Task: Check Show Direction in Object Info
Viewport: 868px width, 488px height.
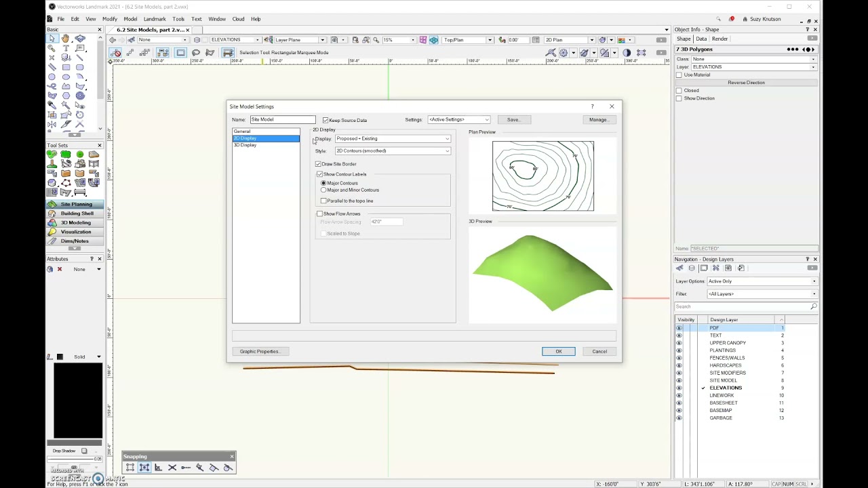Action: (x=679, y=98)
